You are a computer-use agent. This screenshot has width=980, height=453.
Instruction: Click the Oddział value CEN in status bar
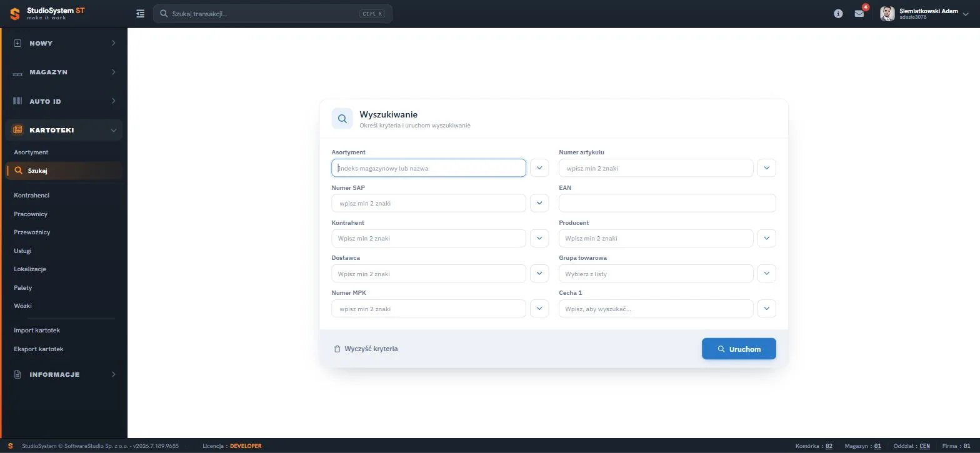point(924,446)
